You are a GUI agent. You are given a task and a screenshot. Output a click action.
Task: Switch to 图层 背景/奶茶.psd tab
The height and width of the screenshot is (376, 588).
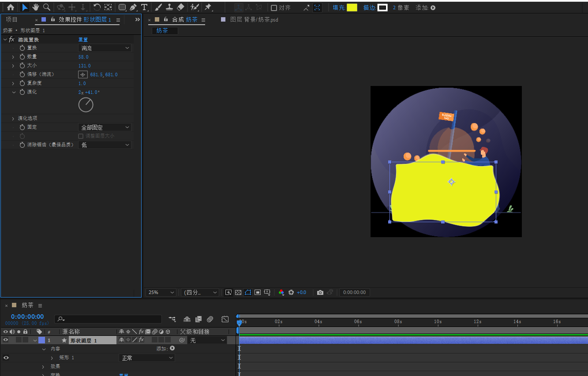click(x=254, y=19)
